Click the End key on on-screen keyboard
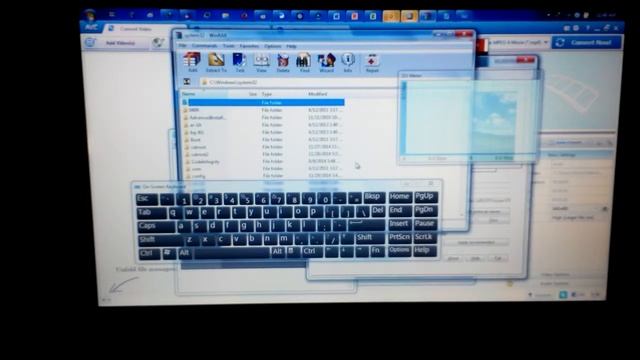640x360 pixels. pyautogui.click(x=400, y=211)
